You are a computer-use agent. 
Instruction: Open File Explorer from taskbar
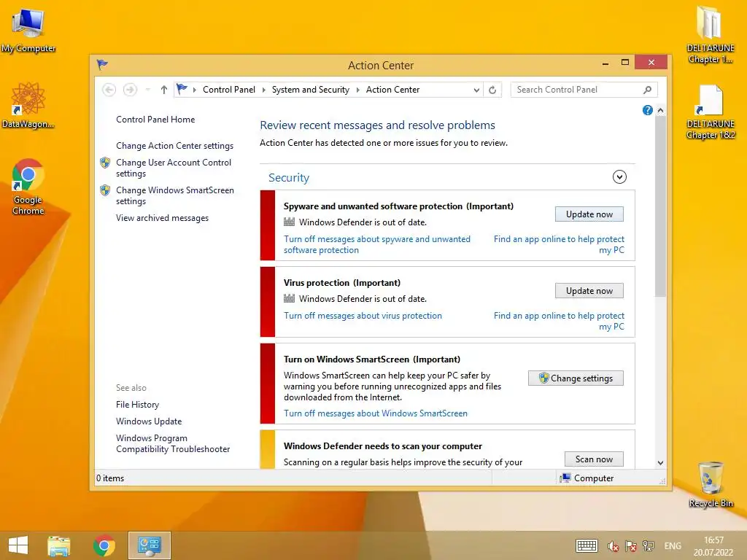(59, 545)
